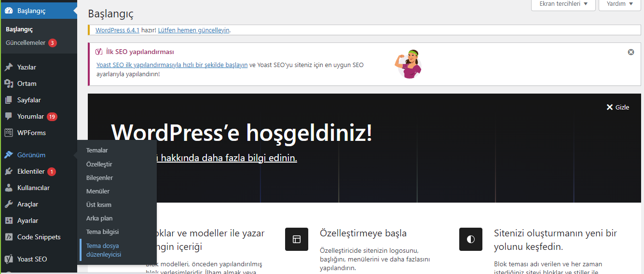Click the WordPress'e hoşgeldiniz! heading
This screenshot has width=644, height=274.
click(x=242, y=132)
